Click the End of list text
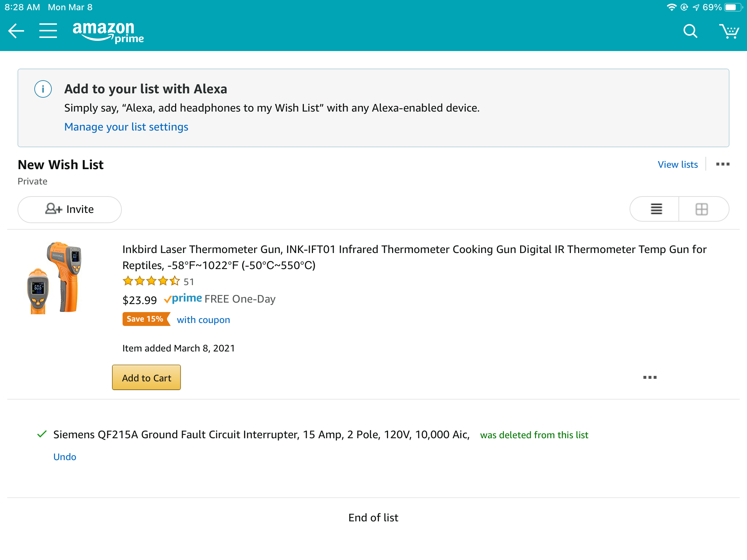The height and width of the screenshot is (560, 747). pyautogui.click(x=373, y=517)
